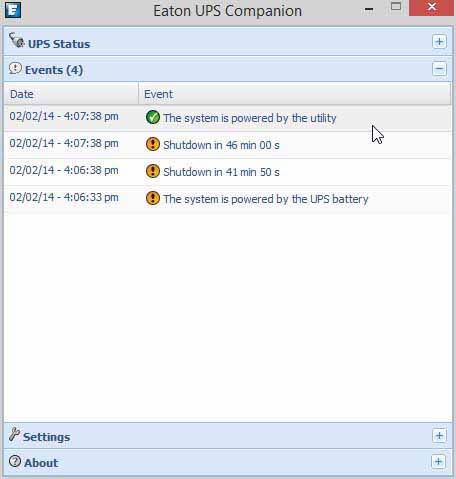Click the About question mark icon
The width and height of the screenshot is (456, 479).
tap(15, 461)
